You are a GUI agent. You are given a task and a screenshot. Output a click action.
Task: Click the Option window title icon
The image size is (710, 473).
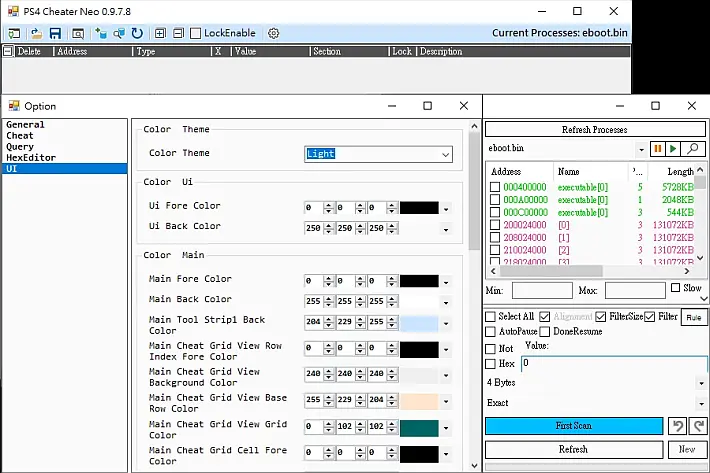click(14, 106)
